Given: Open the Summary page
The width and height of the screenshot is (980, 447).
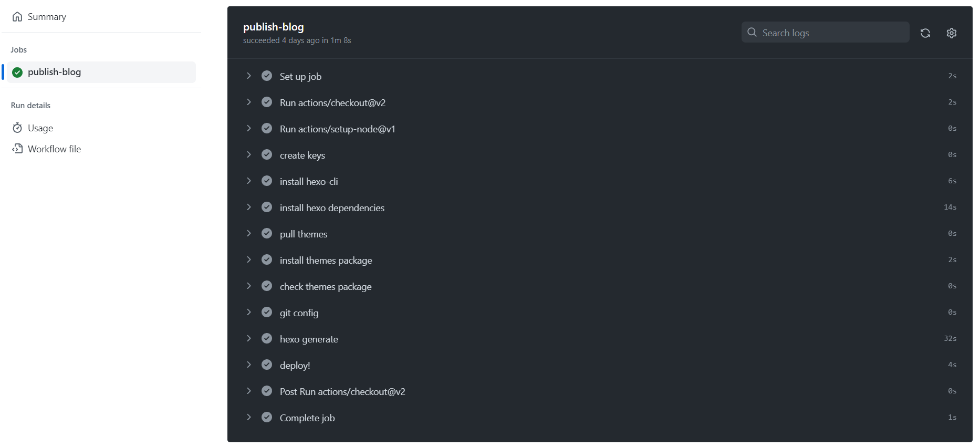Looking at the screenshot, I should pos(47,17).
